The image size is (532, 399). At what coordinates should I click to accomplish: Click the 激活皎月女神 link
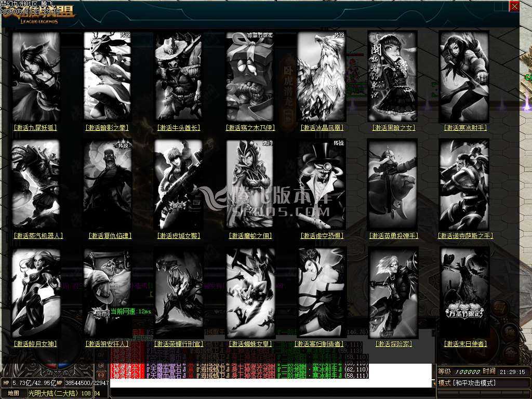pyautogui.click(x=35, y=344)
